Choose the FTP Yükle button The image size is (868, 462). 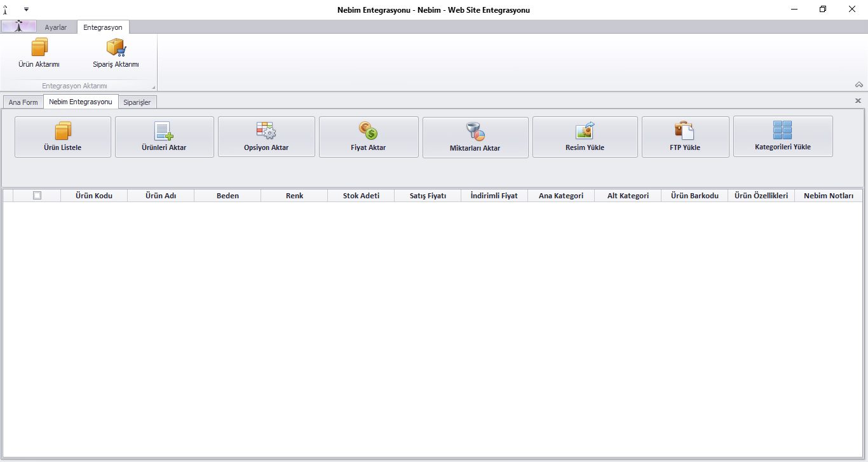(x=686, y=137)
